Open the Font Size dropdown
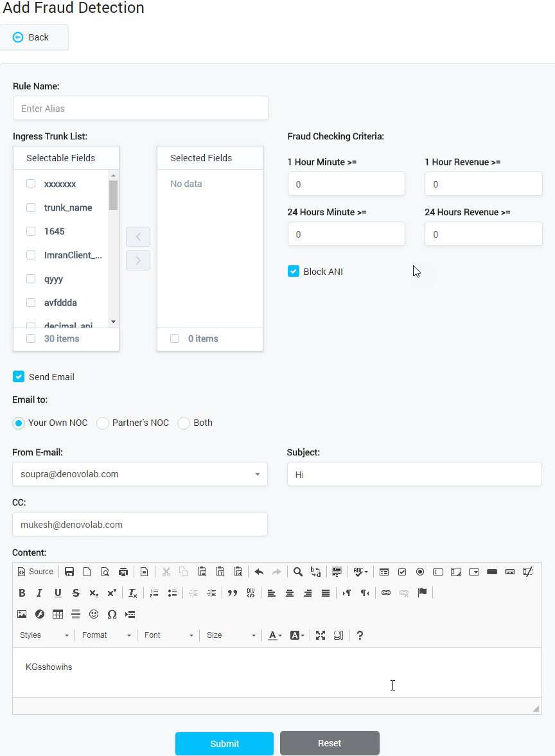 point(231,635)
